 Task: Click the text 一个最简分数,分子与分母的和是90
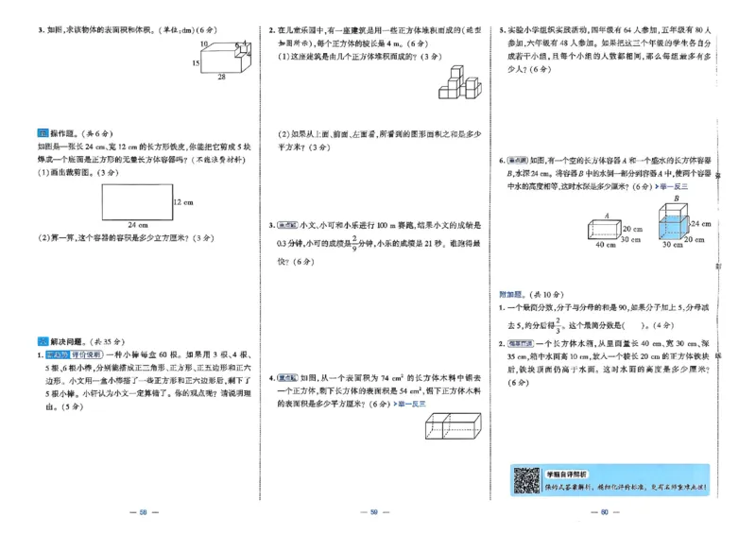[567, 308]
